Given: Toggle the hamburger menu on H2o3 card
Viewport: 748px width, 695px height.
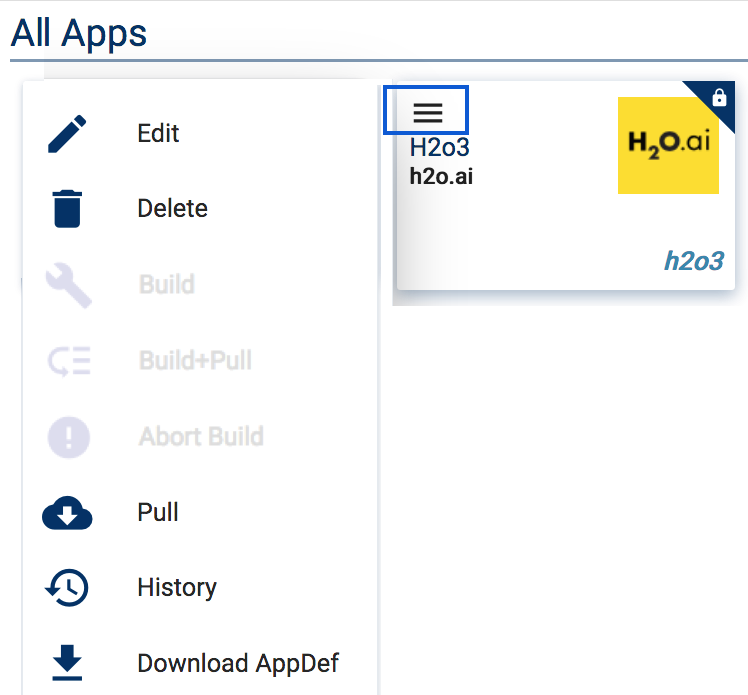Looking at the screenshot, I should tap(426, 111).
